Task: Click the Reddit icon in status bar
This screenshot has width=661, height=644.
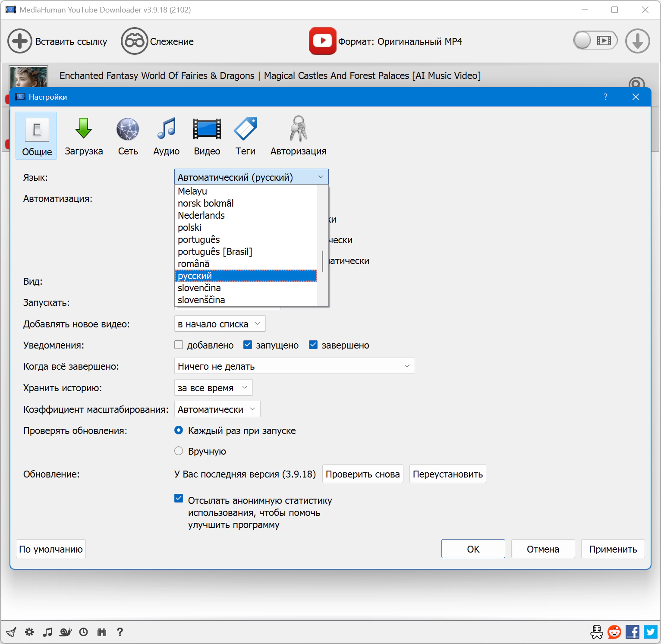Action: (x=614, y=632)
